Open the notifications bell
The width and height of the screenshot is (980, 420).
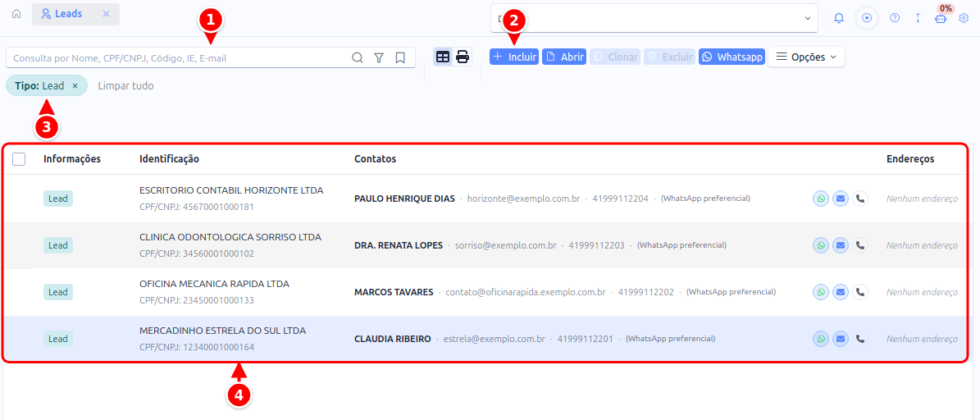pyautogui.click(x=839, y=18)
